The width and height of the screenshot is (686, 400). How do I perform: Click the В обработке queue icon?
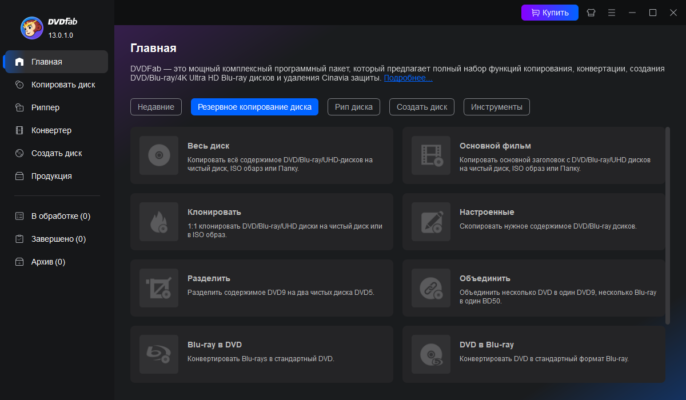19,216
